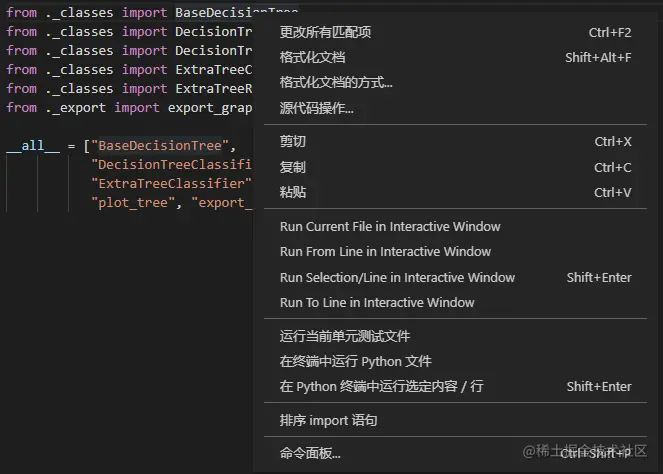Viewport: 663px width, 474px height.
Task: Open 源代码操作... menu entry
Action: click(455, 108)
